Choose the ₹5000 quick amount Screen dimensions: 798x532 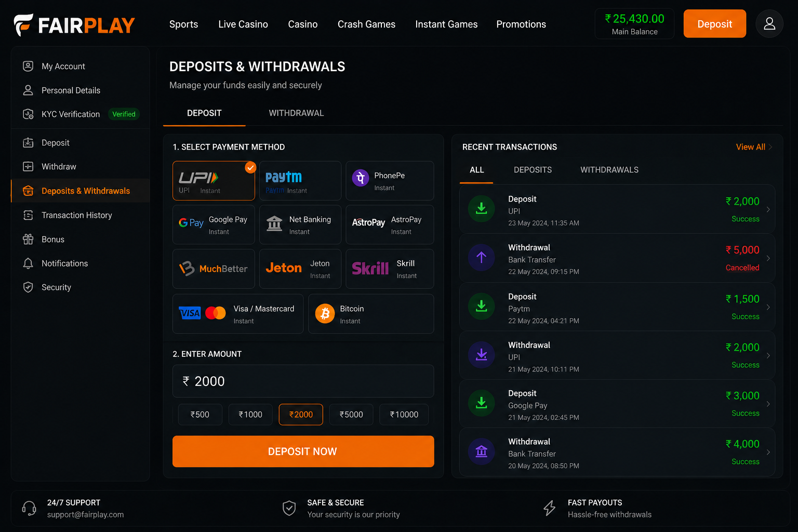(x=351, y=415)
